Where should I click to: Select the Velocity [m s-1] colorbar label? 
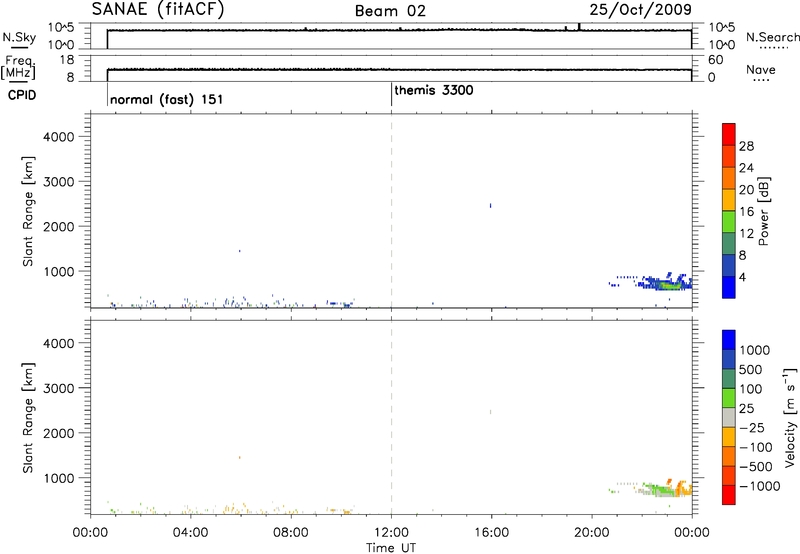click(790, 416)
